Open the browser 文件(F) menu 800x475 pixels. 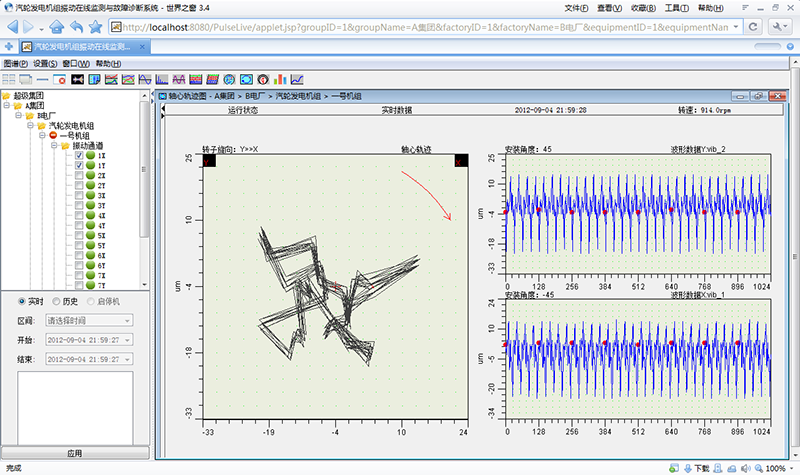pyautogui.click(x=576, y=8)
